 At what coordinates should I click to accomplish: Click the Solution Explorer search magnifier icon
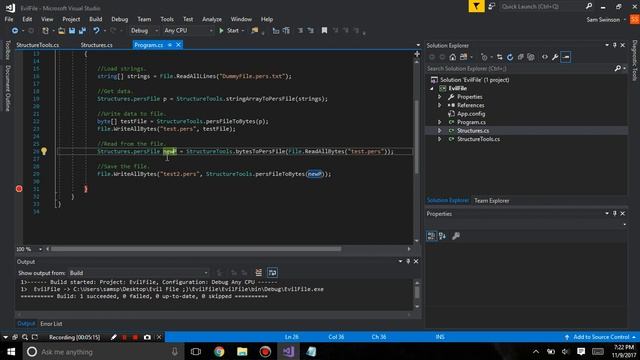coord(618,69)
